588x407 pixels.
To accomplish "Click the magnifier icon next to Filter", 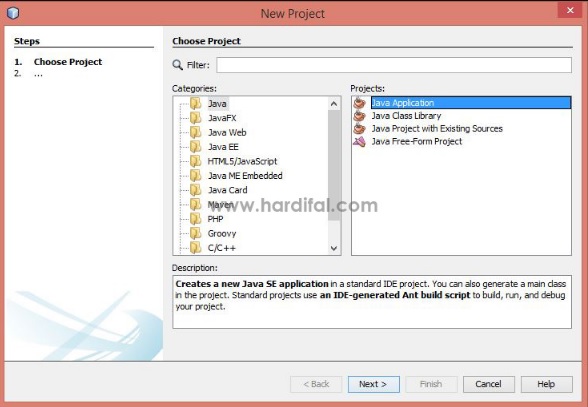I will (x=177, y=65).
